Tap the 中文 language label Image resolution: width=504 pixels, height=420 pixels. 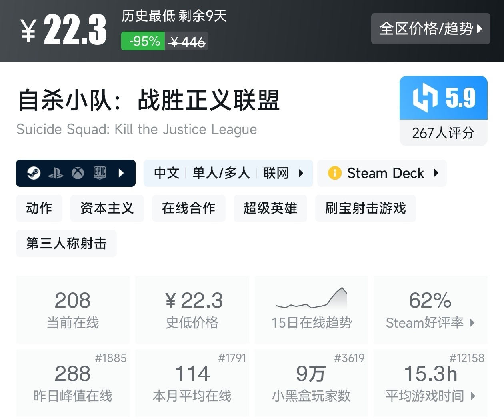tap(167, 173)
